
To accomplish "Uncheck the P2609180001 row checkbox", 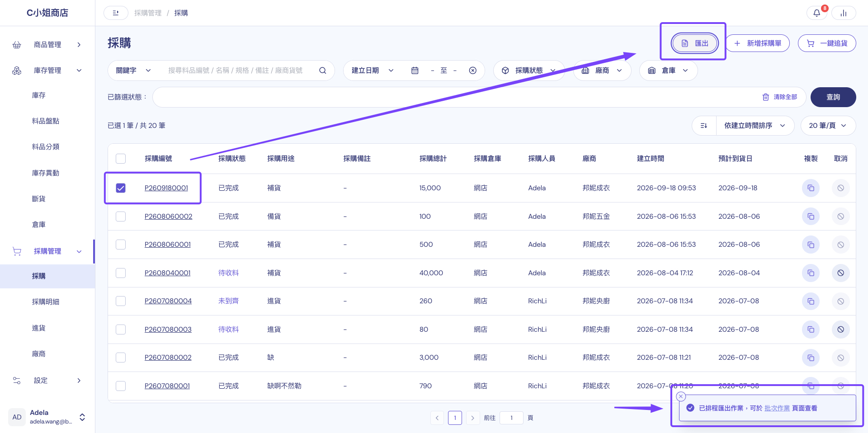I will pos(121,188).
